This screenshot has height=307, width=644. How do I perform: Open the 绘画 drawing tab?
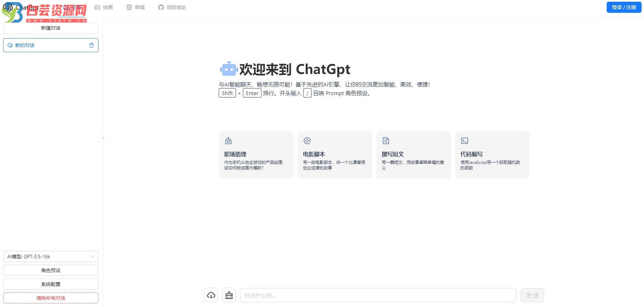pos(104,7)
